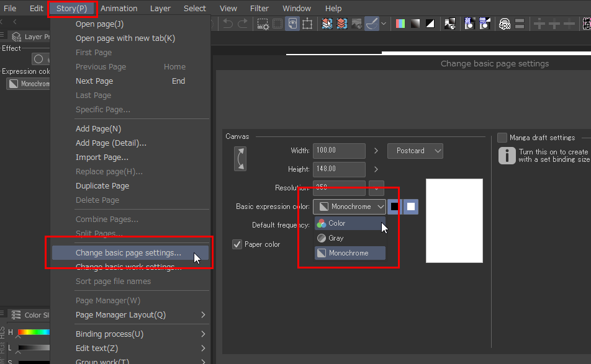Click the info icon under Manga draft settings
Viewport: 591px width, 364px height.
(507, 156)
